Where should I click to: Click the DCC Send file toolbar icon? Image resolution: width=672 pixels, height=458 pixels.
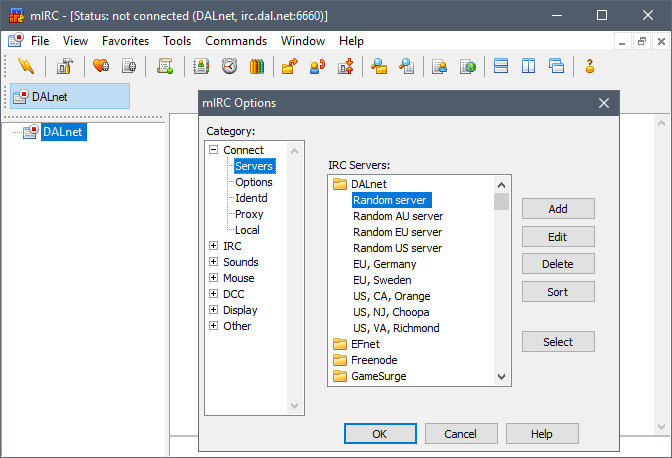(x=290, y=66)
